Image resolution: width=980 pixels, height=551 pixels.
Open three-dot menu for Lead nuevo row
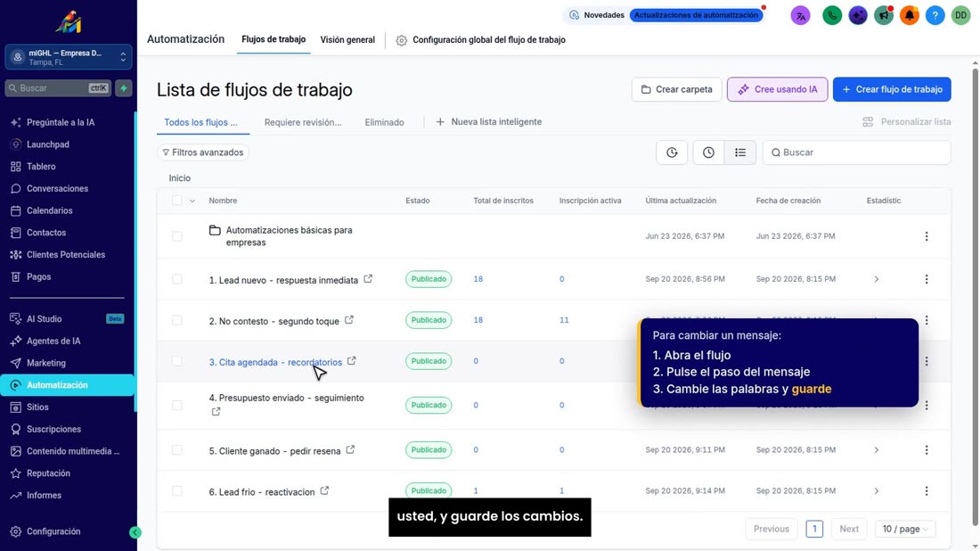click(927, 279)
